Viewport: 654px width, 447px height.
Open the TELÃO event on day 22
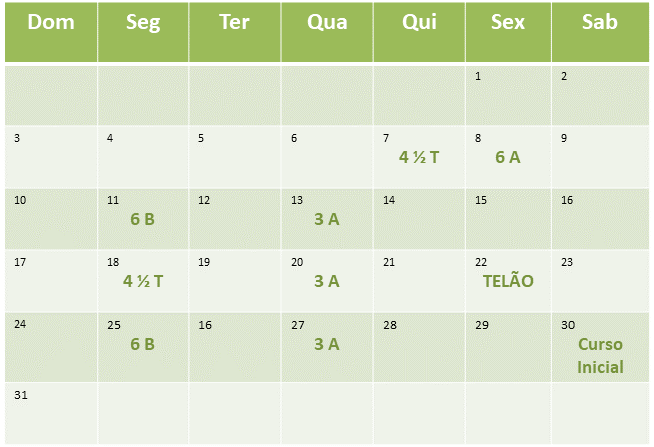pos(508,281)
